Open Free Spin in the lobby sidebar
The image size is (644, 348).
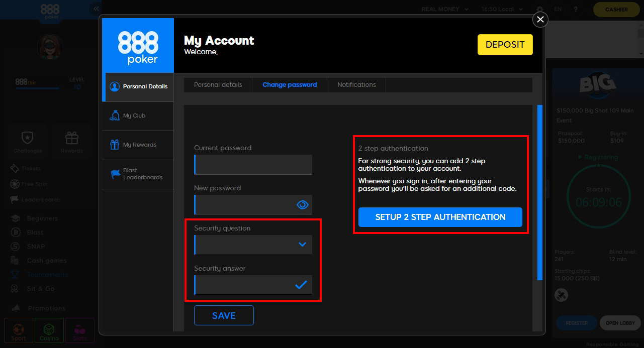coord(29,184)
